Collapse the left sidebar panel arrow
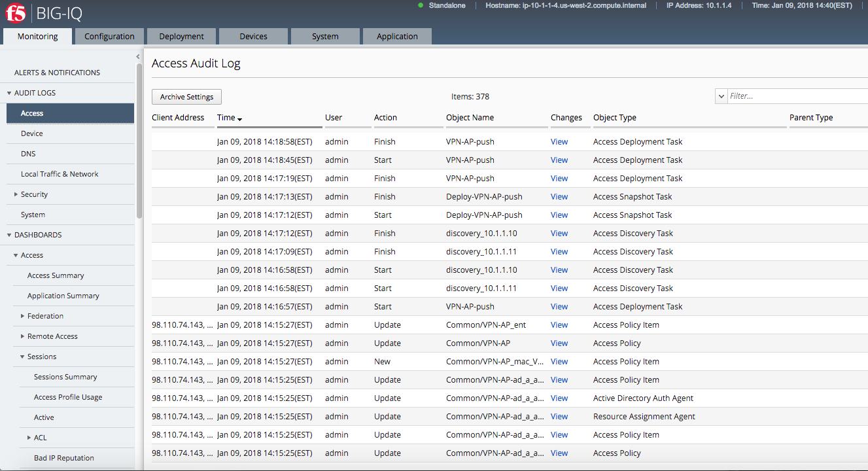The height and width of the screenshot is (471, 868). (x=138, y=57)
